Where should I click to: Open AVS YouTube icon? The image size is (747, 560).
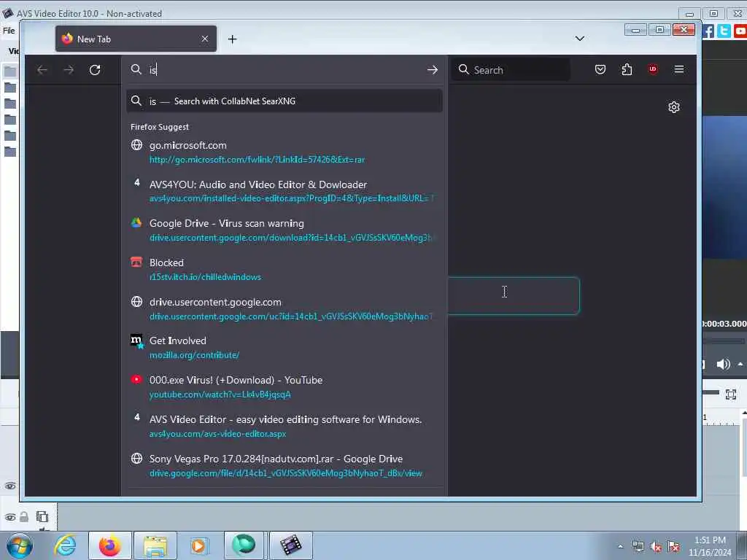[x=740, y=31]
